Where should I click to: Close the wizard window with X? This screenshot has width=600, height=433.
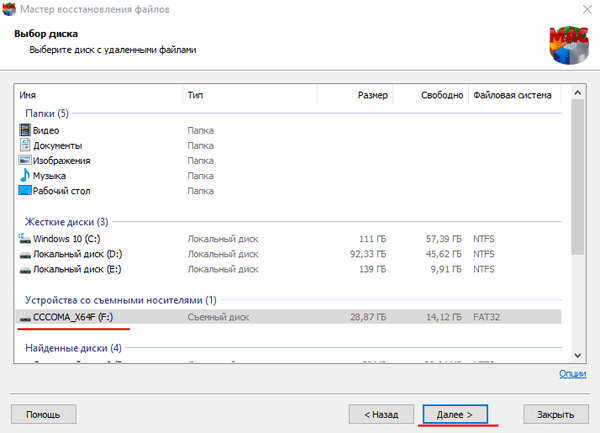click(x=587, y=9)
